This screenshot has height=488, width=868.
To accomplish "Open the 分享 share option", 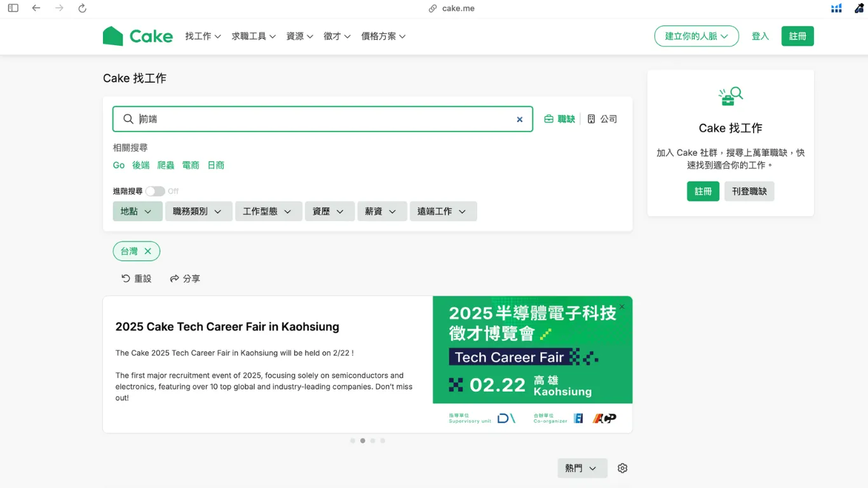I will tap(185, 278).
